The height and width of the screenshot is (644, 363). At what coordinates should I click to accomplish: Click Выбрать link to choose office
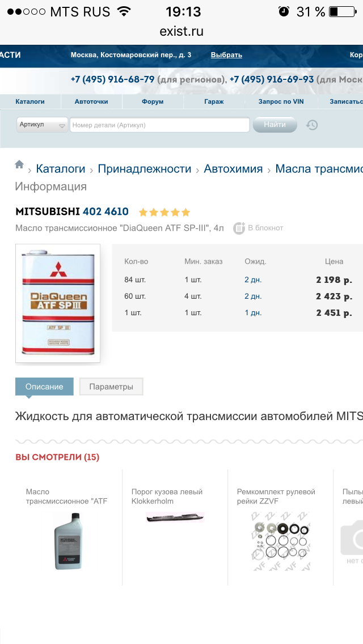[226, 55]
